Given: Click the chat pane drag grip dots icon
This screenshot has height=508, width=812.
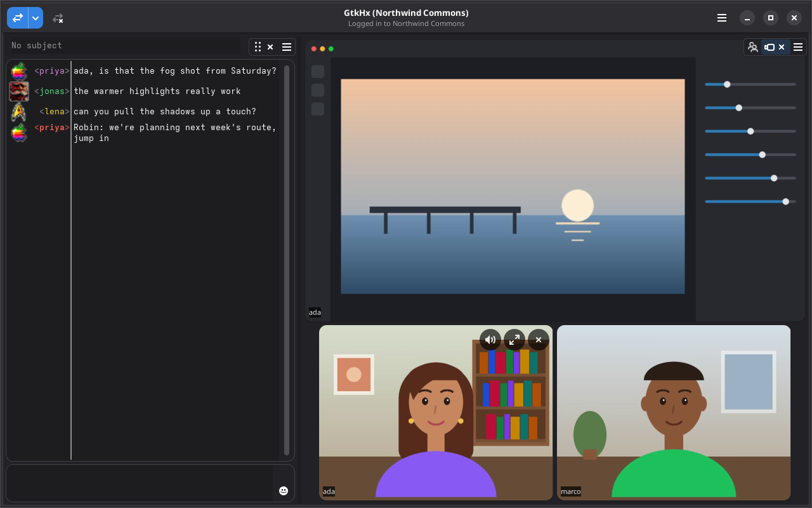Looking at the screenshot, I should click(x=258, y=47).
